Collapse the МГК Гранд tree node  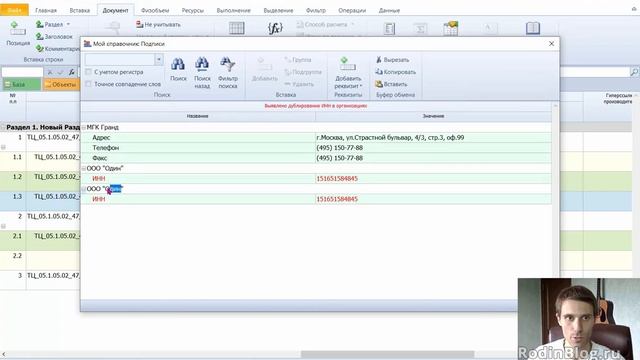pyautogui.click(x=84, y=127)
